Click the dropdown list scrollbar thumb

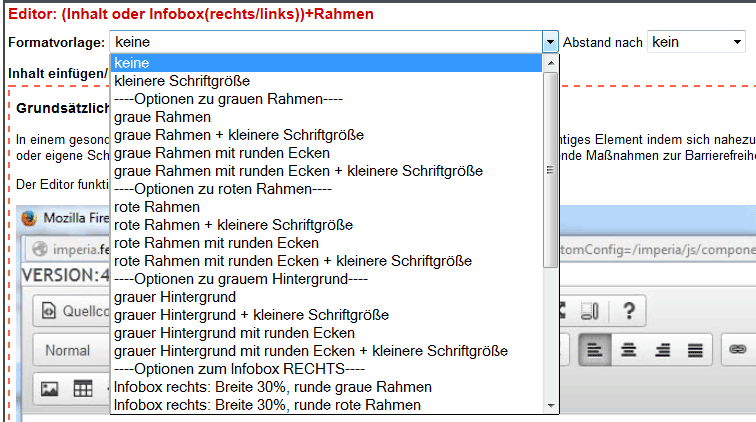551,170
